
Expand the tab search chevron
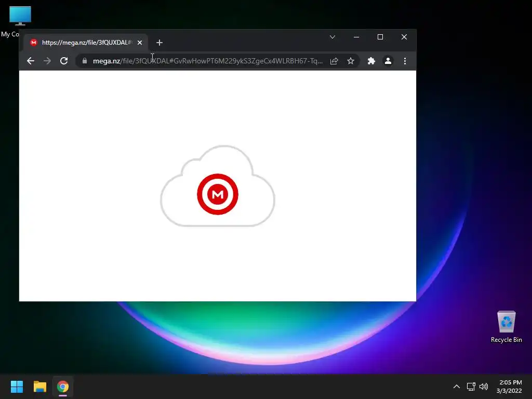pos(332,37)
